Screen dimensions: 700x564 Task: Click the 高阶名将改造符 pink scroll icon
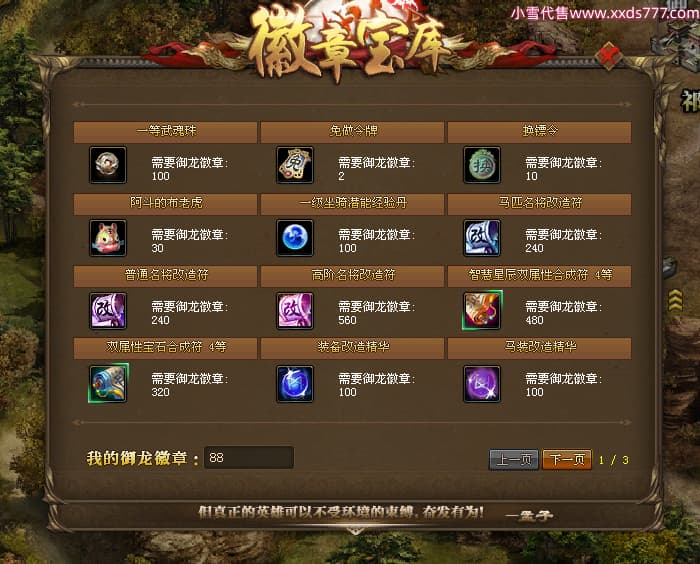pyautogui.click(x=295, y=311)
